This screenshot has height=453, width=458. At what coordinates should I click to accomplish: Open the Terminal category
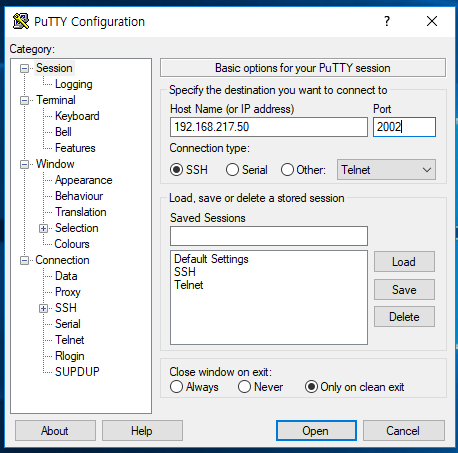click(x=56, y=100)
